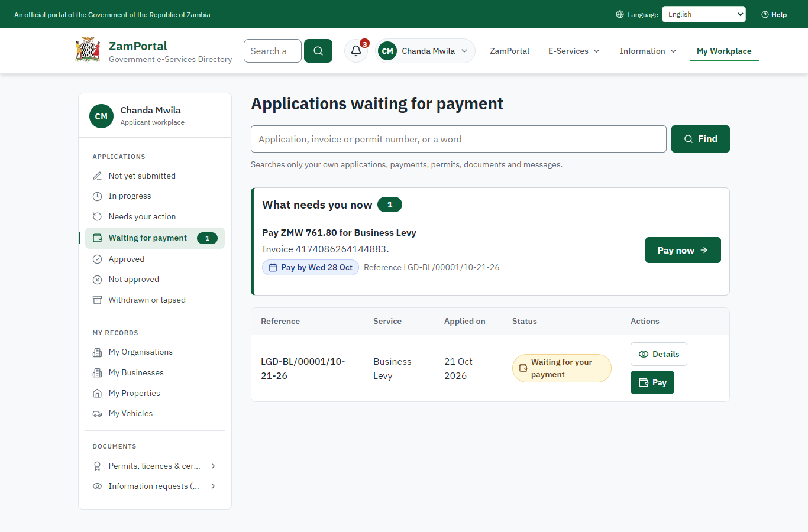Click the application or invoice number search field
Screen dimensions: 808x532
click(x=458, y=139)
